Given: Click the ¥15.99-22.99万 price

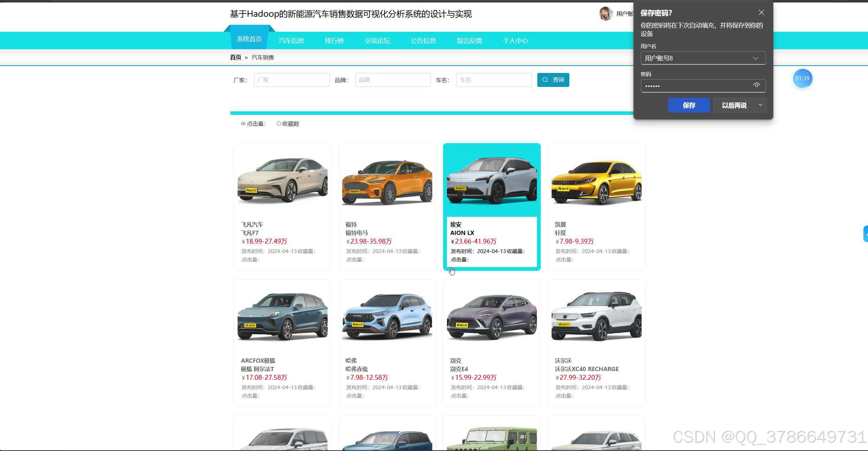Looking at the screenshot, I should (x=474, y=378).
